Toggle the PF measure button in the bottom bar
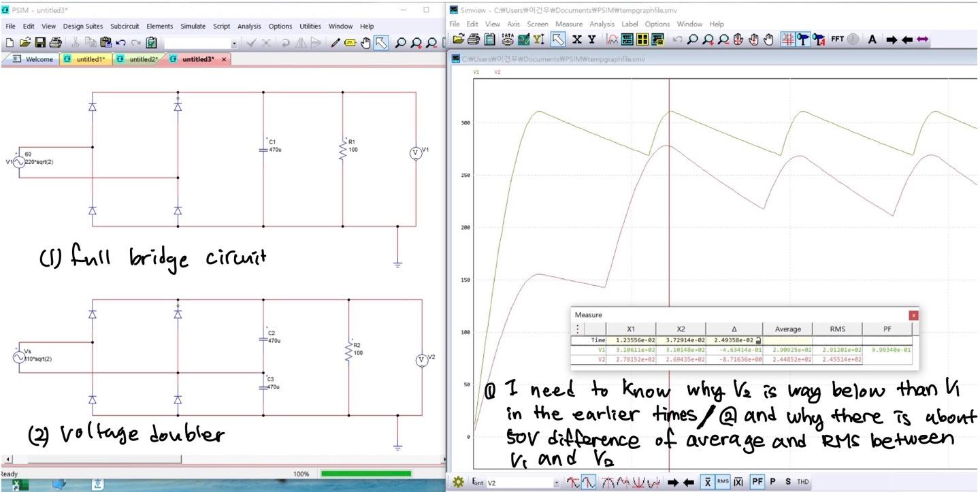Image resolution: width=980 pixels, height=492 pixels. (757, 482)
